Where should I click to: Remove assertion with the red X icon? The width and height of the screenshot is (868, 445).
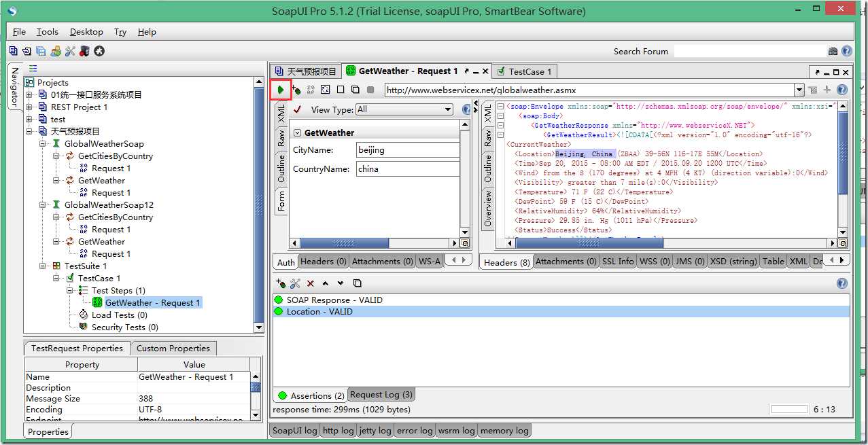coord(311,283)
